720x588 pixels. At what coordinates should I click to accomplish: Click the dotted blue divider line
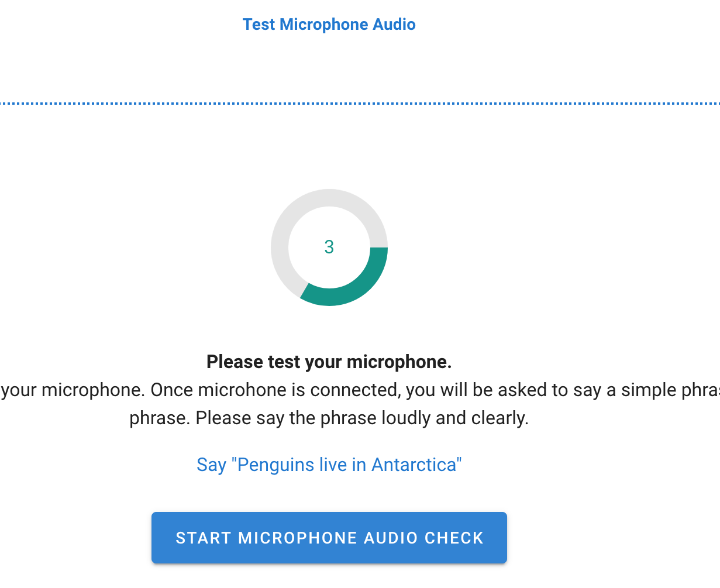click(360, 104)
